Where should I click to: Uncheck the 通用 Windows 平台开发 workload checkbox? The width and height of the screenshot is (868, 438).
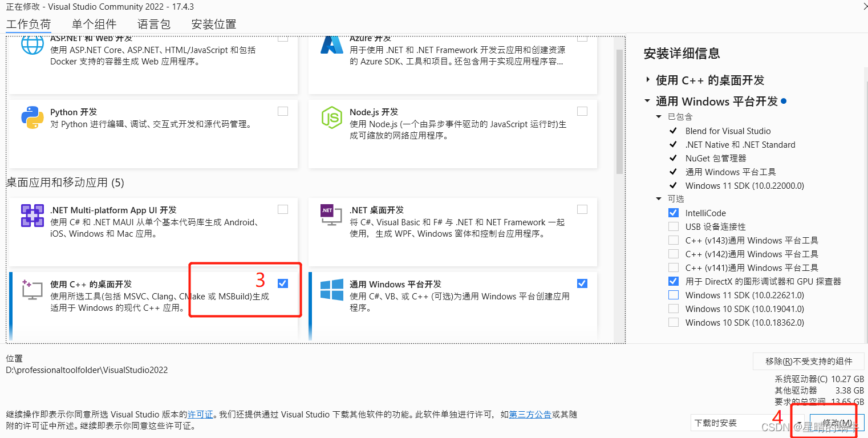tap(582, 283)
